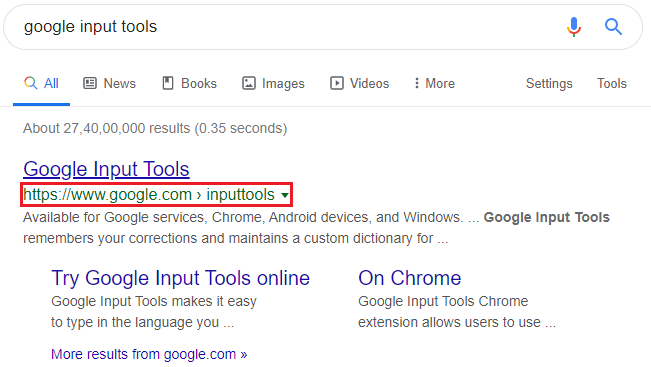Open the Tools filter options
The image size is (651, 367).
click(612, 83)
